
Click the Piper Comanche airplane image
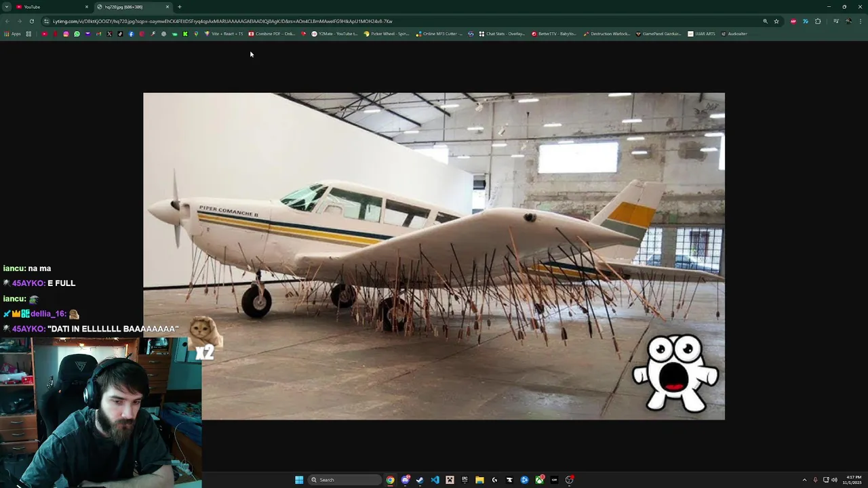click(434, 256)
